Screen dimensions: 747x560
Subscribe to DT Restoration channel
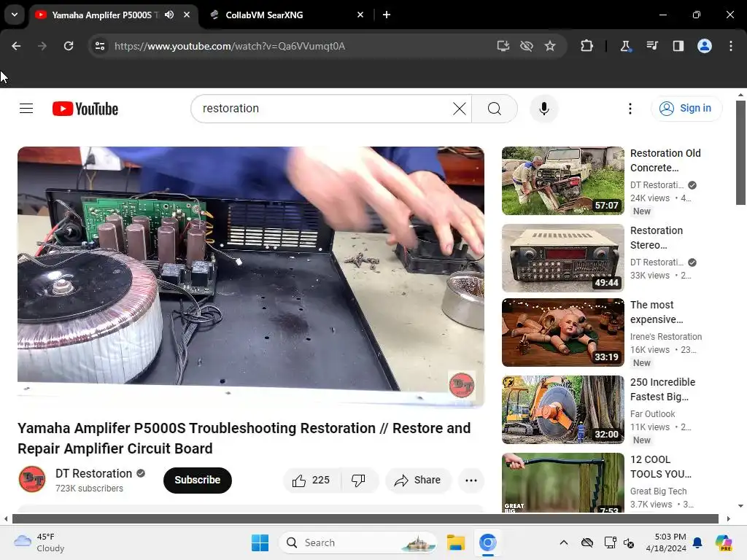click(197, 480)
